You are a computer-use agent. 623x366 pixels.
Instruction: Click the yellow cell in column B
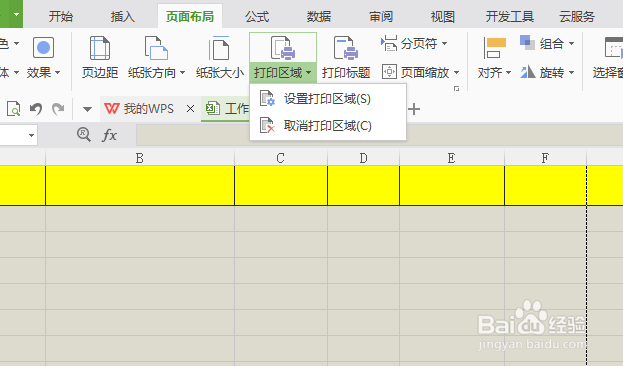click(x=140, y=186)
